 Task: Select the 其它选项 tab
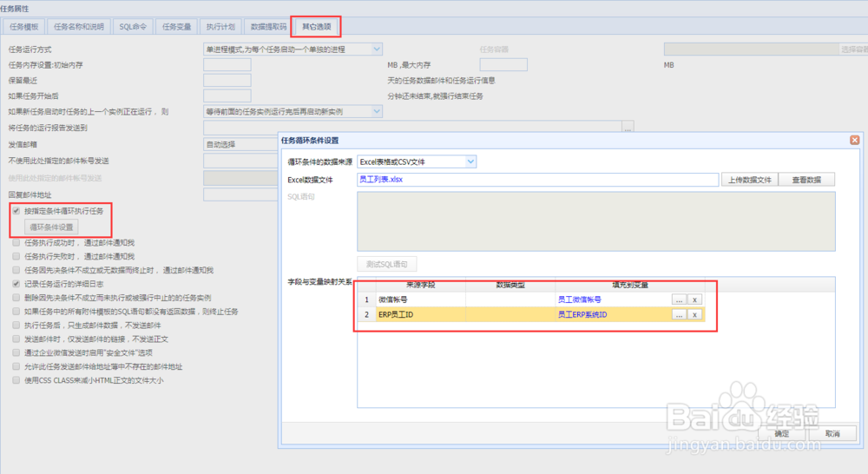316,27
